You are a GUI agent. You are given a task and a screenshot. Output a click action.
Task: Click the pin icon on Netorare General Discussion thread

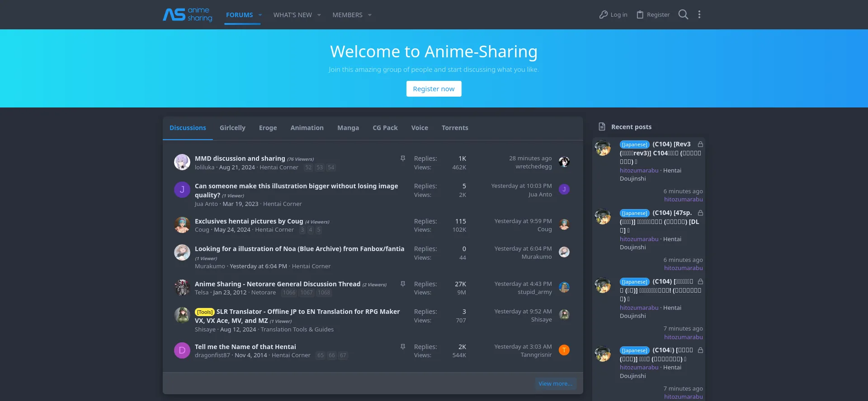tap(403, 284)
